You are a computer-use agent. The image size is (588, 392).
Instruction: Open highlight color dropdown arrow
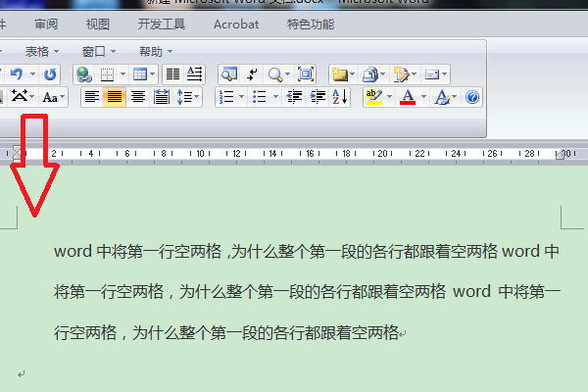tap(389, 97)
